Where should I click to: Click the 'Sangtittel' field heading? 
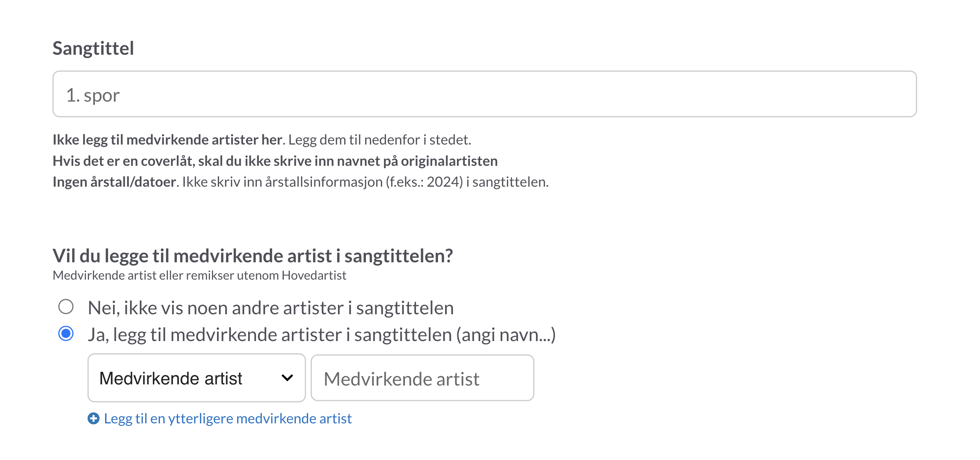93,48
